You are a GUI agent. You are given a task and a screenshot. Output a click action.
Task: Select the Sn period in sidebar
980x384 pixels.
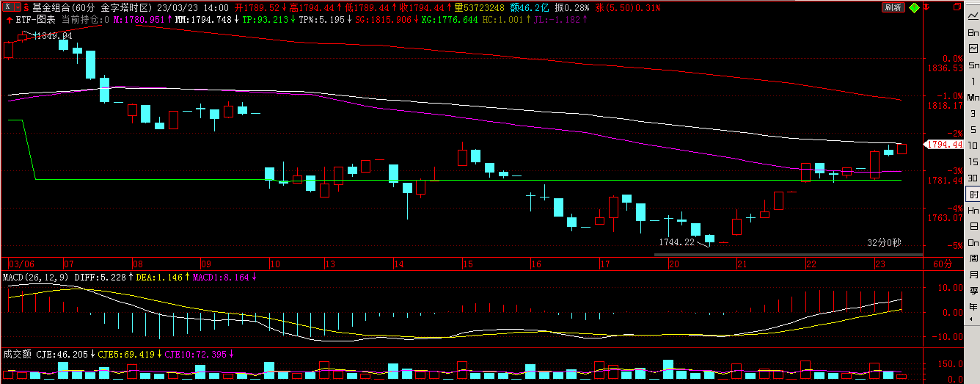click(x=973, y=65)
